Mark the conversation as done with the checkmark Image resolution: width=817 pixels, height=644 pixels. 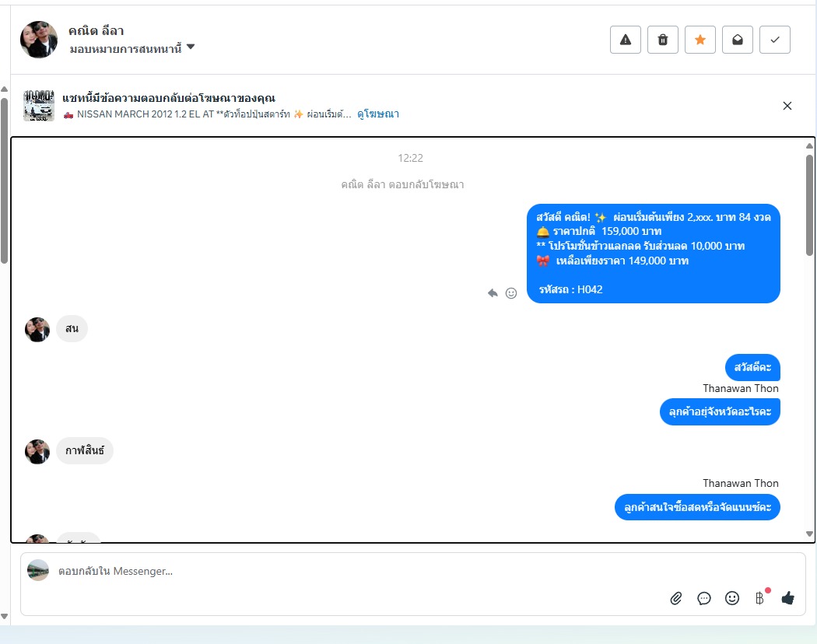coord(775,40)
